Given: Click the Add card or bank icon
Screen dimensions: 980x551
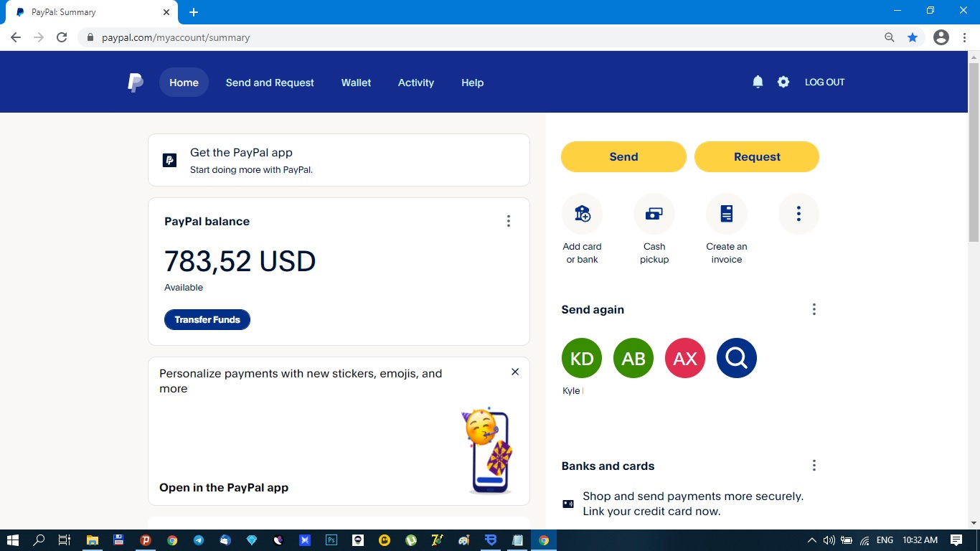Looking at the screenshot, I should 582,214.
